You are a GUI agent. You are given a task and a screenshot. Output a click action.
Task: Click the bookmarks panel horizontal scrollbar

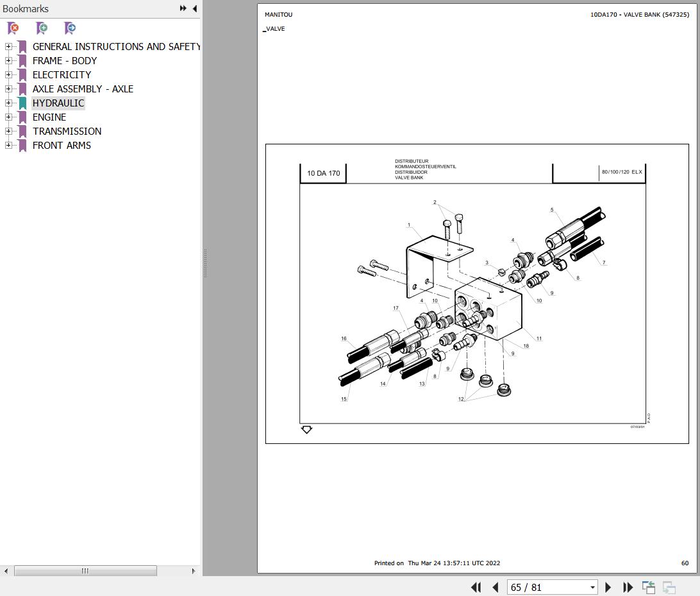click(86, 570)
